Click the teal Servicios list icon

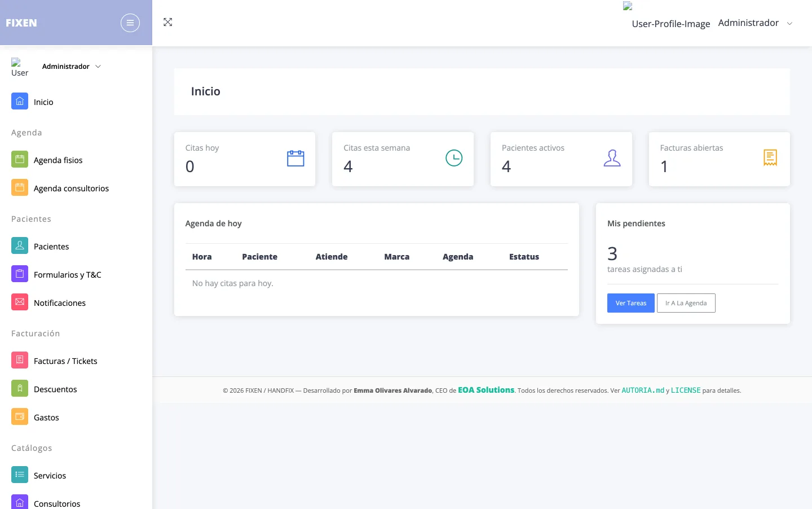coord(20,475)
